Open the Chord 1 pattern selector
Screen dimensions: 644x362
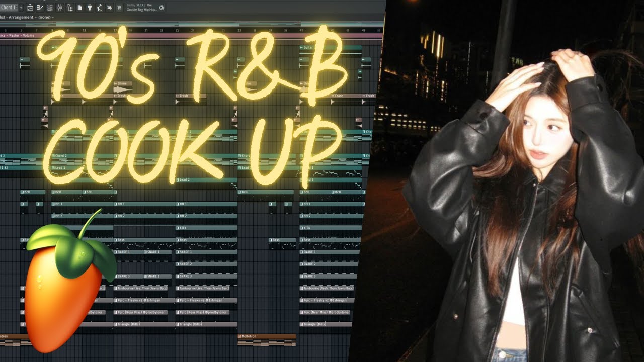point(8,8)
